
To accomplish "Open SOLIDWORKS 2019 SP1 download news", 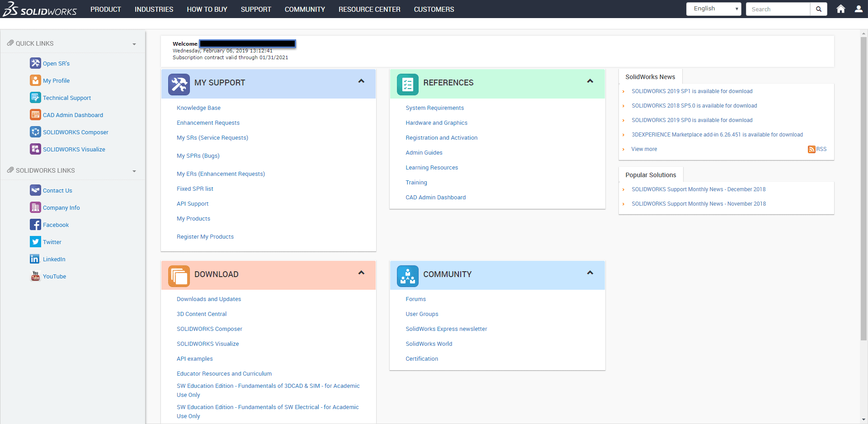I will [692, 91].
